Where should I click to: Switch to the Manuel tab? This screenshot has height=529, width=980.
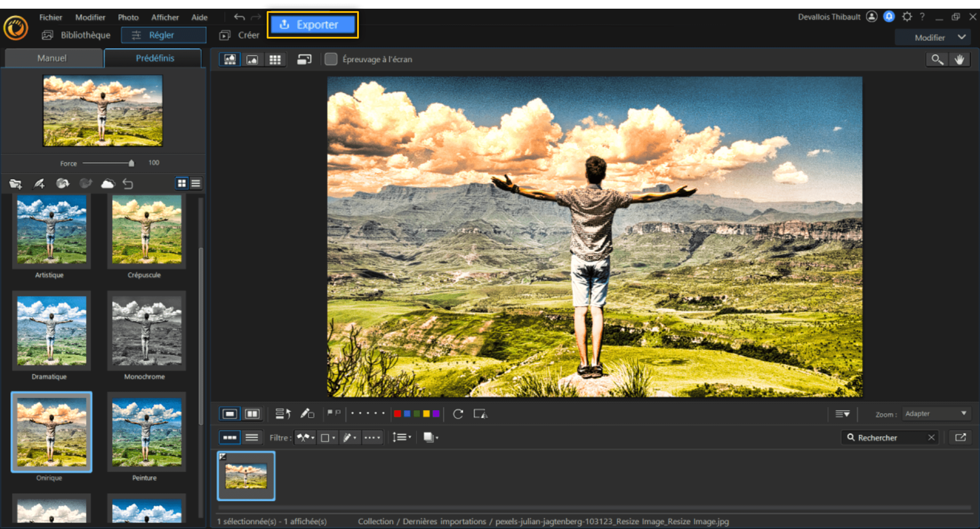click(x=52, y=58)
